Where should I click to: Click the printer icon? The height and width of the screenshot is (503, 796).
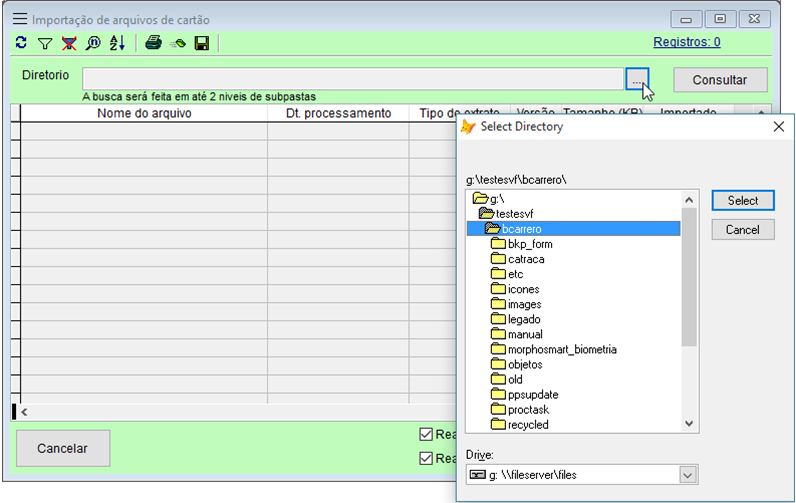(153, 43)
